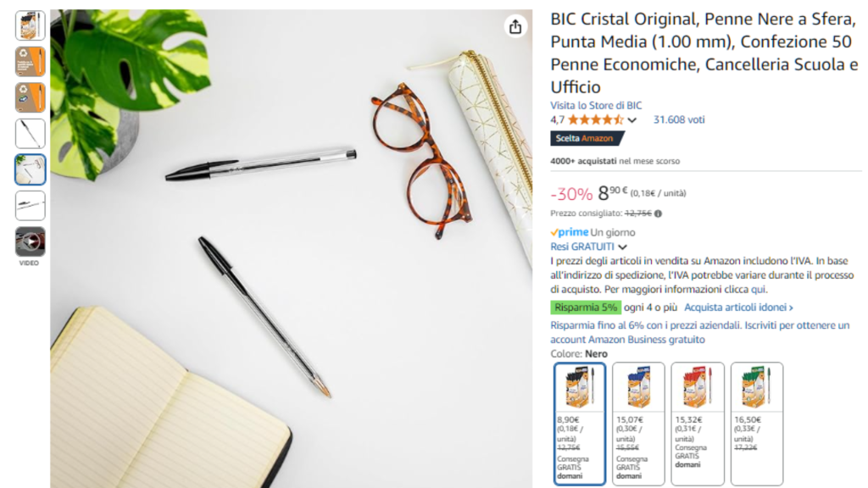Select the first pen box thumbnail
This screenshot has height=488, width=868.
click(x=30, y=25)
